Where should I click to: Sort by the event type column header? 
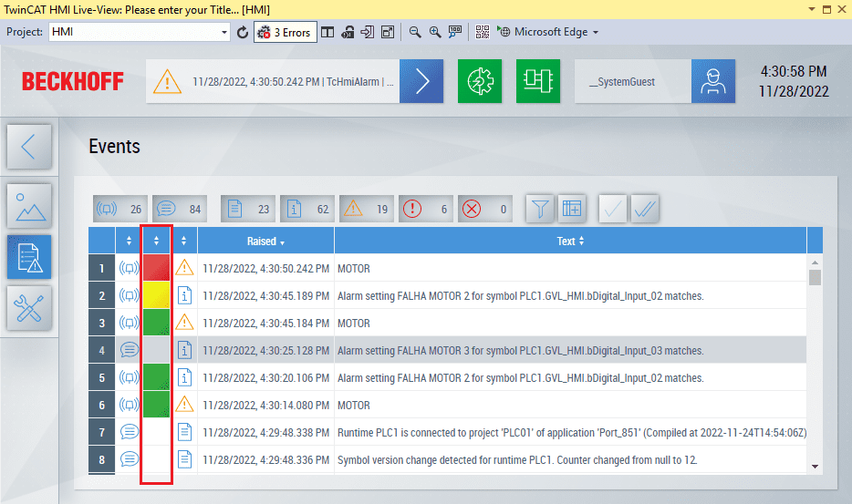click(129, 241)
